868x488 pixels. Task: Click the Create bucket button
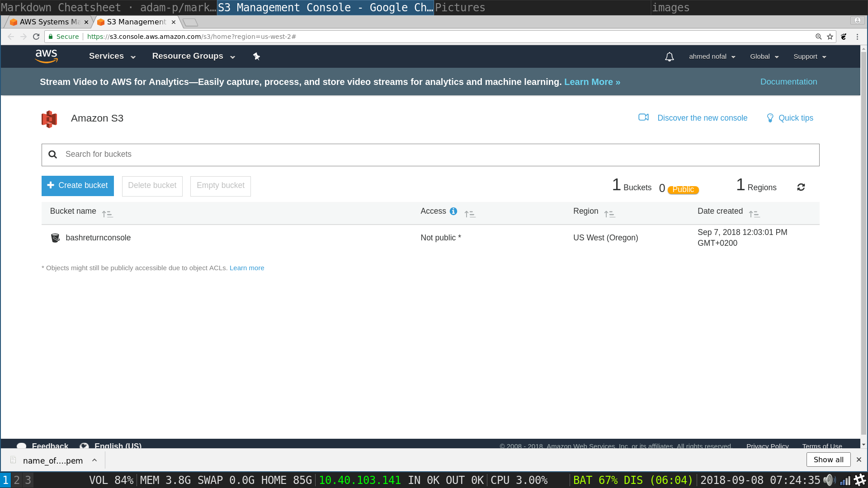tap(78, 186)
